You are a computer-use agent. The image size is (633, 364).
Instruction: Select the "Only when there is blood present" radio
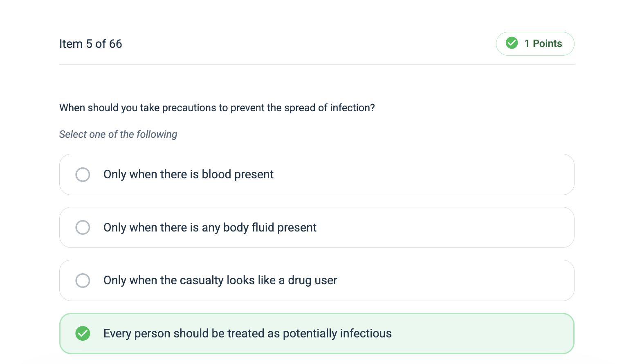pos(83,175)
